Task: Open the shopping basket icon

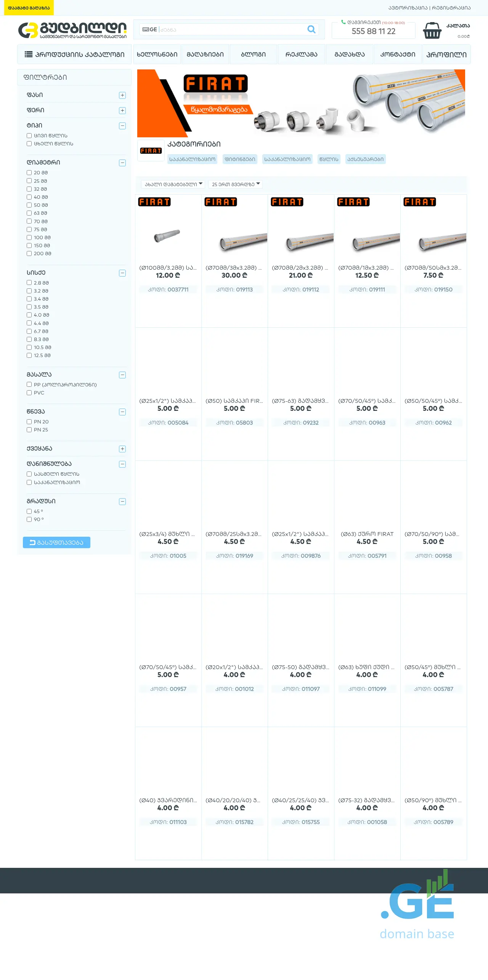Action: pyautogui.click(x=432, y=31)
